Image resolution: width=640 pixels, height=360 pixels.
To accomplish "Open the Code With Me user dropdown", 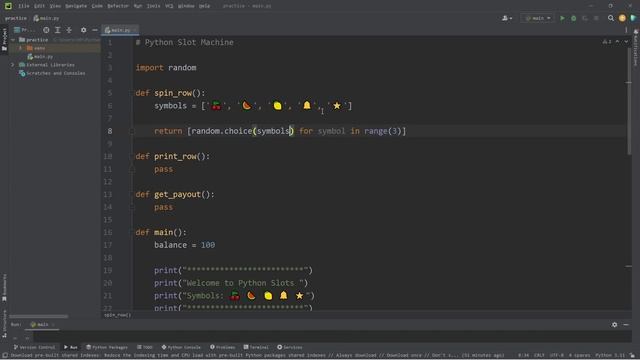I will click(x=507, y=18).
